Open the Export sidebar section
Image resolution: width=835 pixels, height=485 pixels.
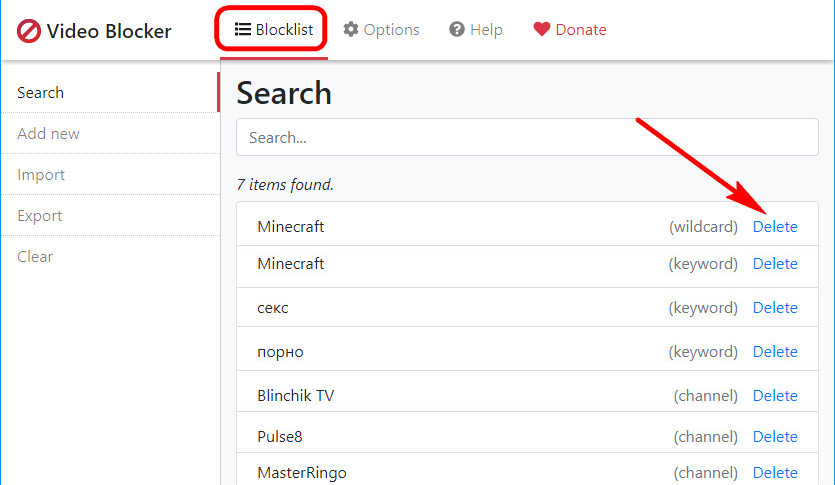[x=110, y=216]
